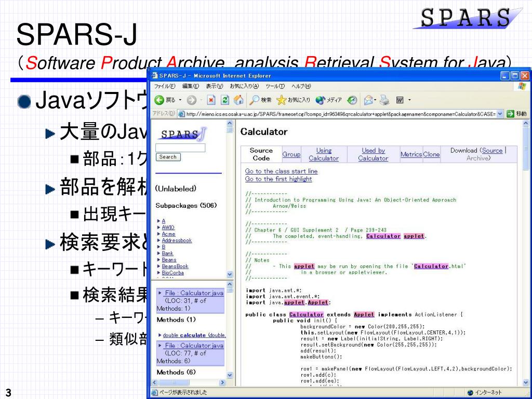This screenshot has width=532, height=399.
Task: Open the Using Calculator tab
Action: point(324,154)
